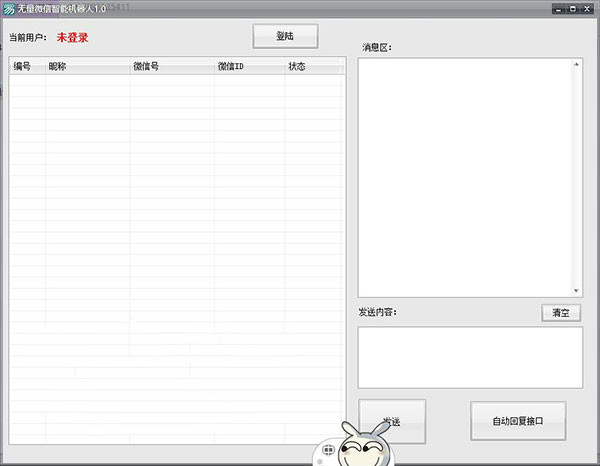The width and height of the screenshot is (600, 466).
Task: Maximize the window
Action: point(572,9)
